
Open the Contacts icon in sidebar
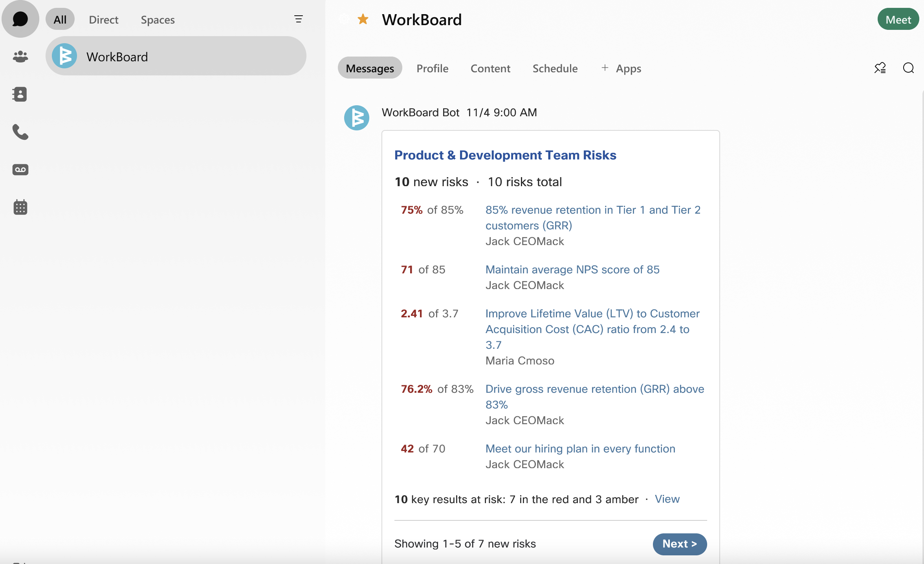(20, 94)
